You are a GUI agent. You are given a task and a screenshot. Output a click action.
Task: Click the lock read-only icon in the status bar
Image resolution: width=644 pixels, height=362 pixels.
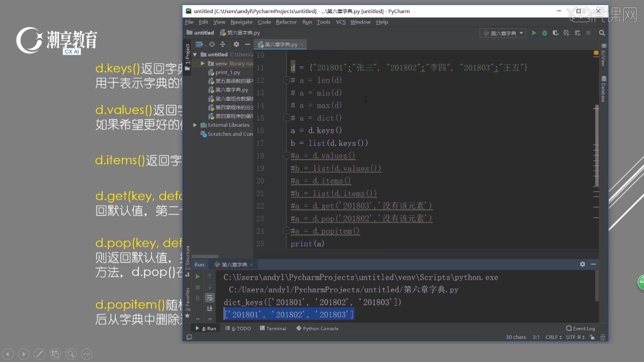[592, 337]
